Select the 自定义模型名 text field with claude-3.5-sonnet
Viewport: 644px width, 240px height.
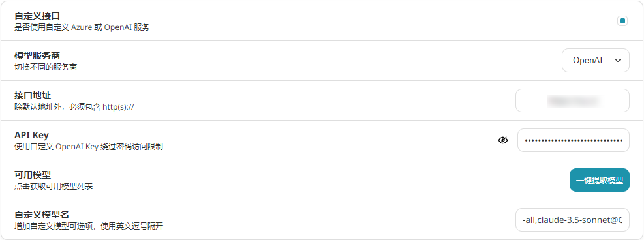pyautogui.click(x=572, y=220)
